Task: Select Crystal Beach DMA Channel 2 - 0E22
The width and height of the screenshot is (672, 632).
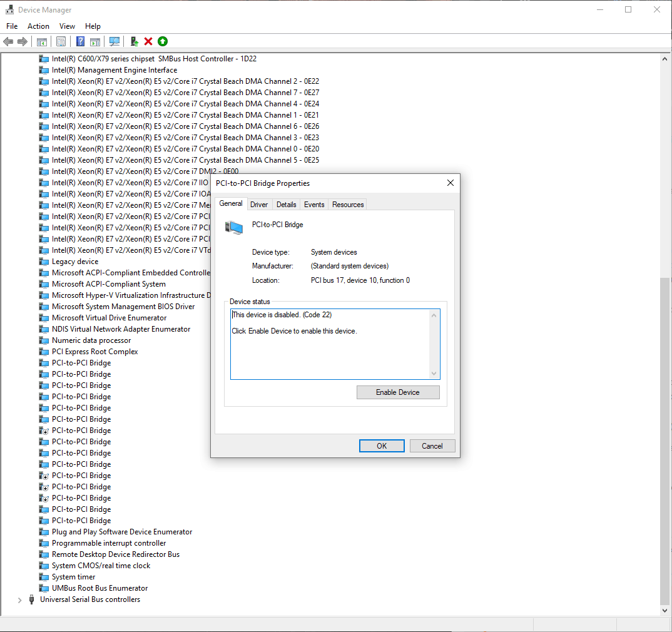Action: [186, 81]
